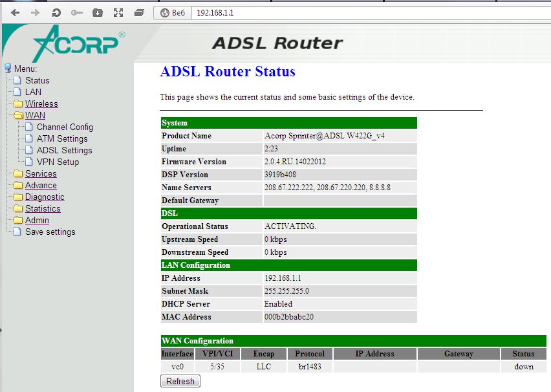Click the ACTIVATING operational status value
This screenshot has width=551, height=392.
click(x=290, y=226)
